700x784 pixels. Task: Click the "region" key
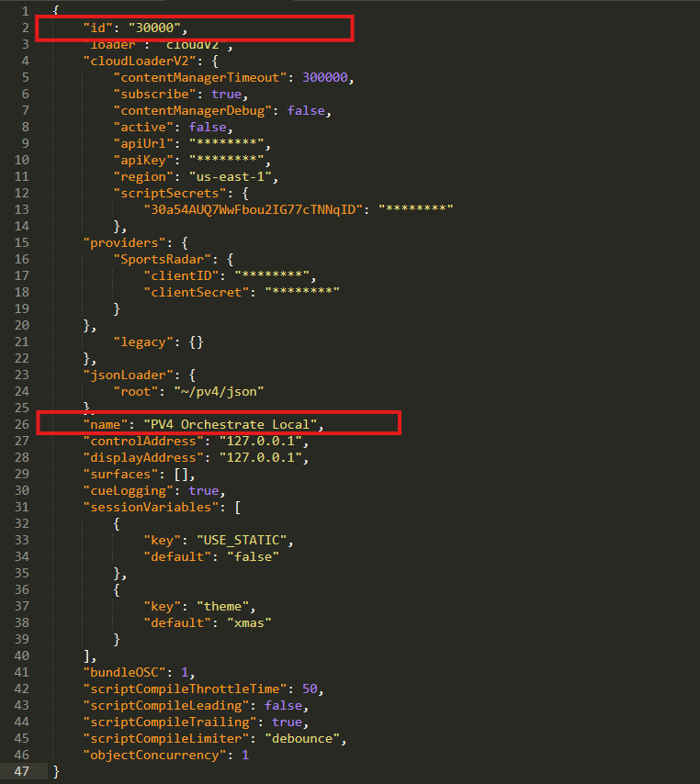click(143, 176)
